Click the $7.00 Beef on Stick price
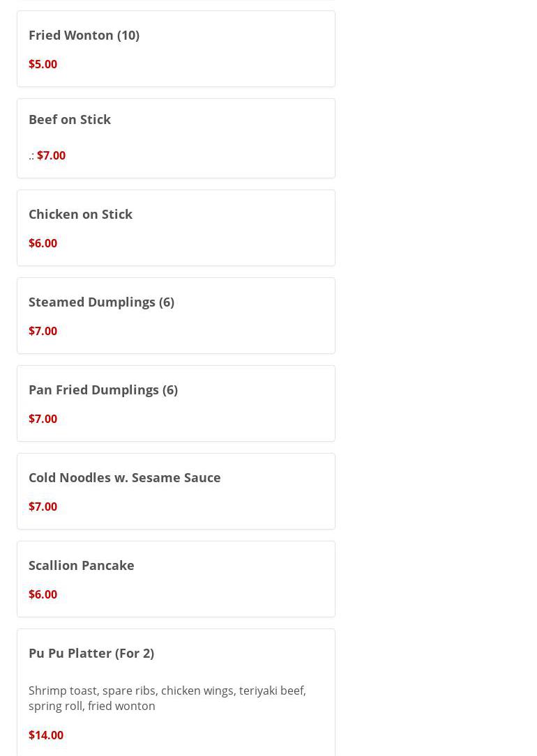Screen dimensions: 537x756 pos(51,155)
